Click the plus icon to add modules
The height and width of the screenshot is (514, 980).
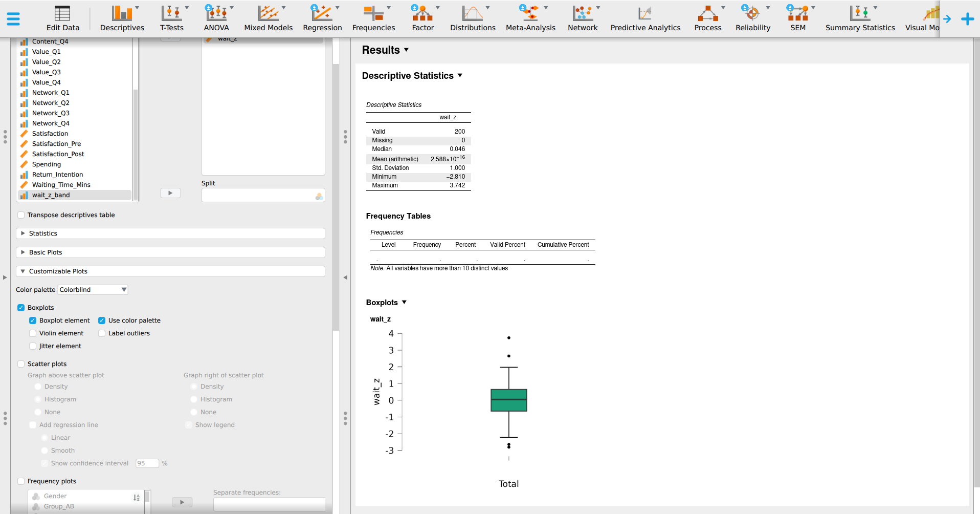point(967,19)
